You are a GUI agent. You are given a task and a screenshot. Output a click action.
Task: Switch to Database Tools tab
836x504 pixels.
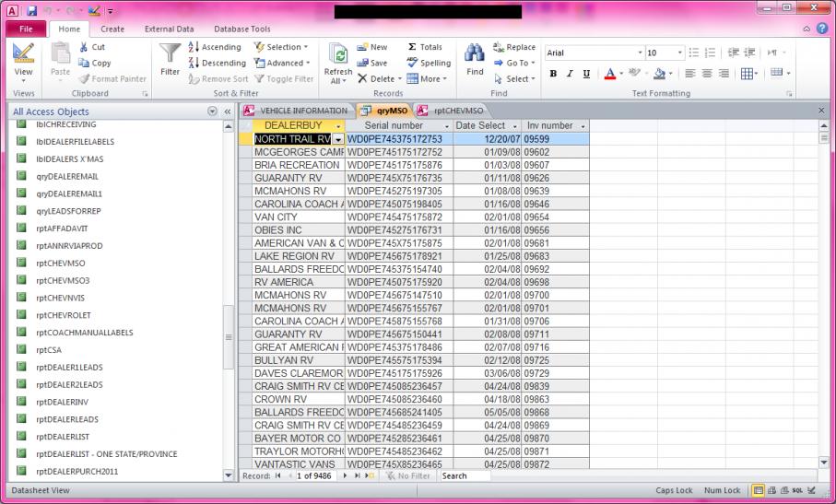click(242, 29)
